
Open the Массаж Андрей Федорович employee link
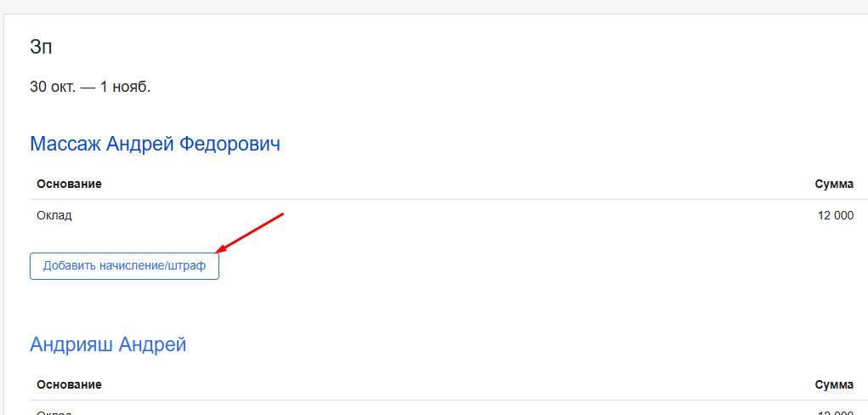155,144
